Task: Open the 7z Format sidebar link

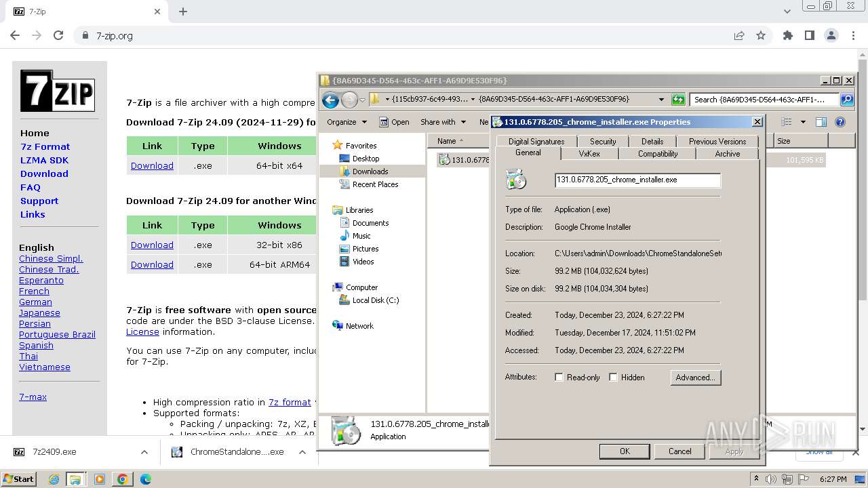Action: (x=45, y=146)
